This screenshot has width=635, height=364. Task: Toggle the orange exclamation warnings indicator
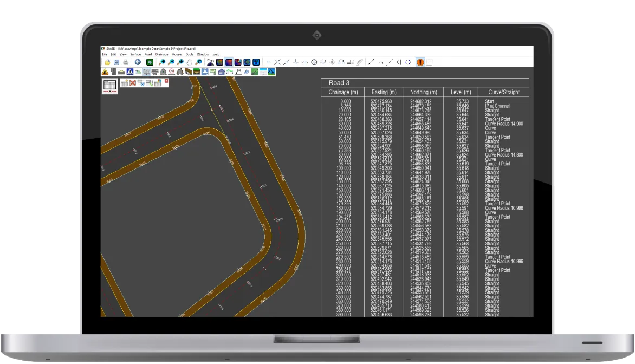pyautogui.click(x=421, y=62)
